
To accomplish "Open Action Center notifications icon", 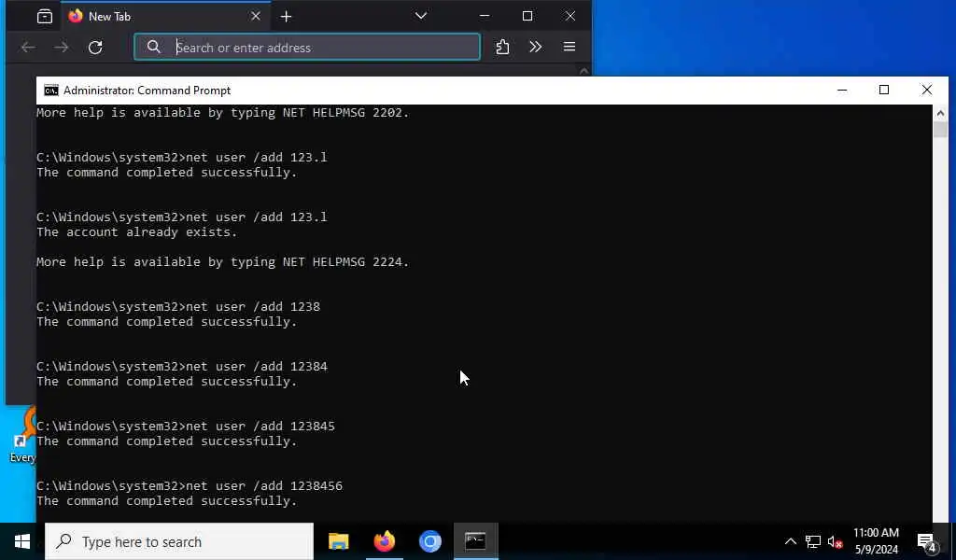I will pyautogui.click(x=926, y=541).
